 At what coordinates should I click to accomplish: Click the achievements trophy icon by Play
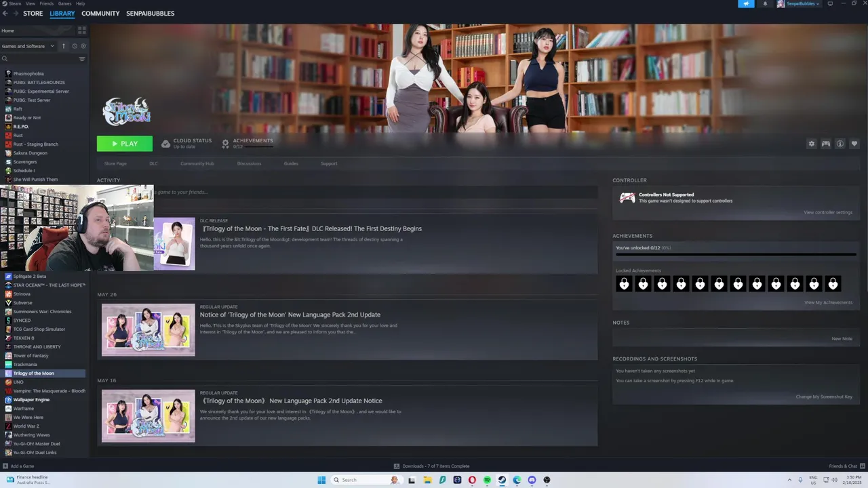point(226,144)
